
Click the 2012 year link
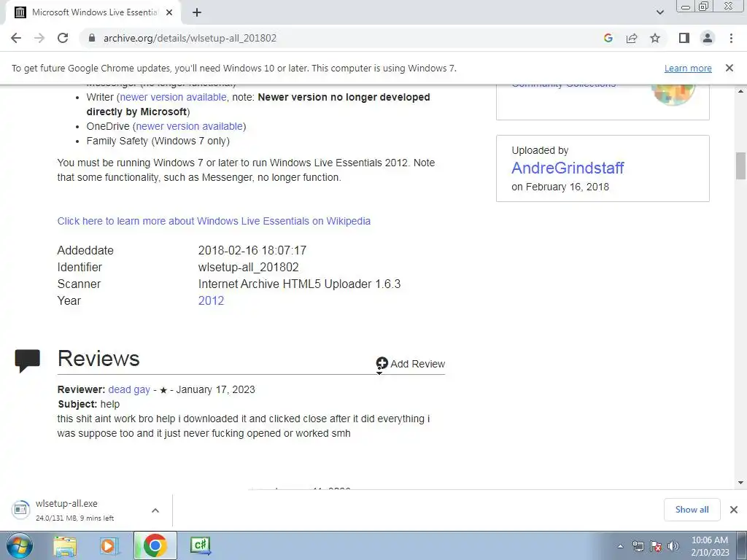211,300
